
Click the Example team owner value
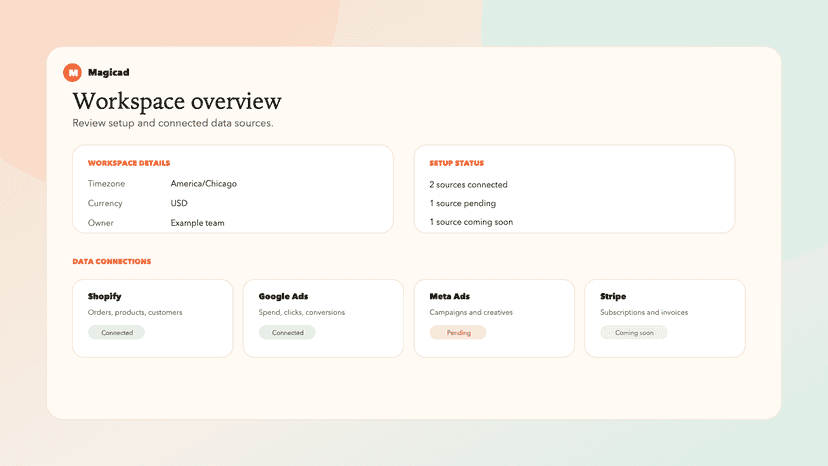[197, 223]
